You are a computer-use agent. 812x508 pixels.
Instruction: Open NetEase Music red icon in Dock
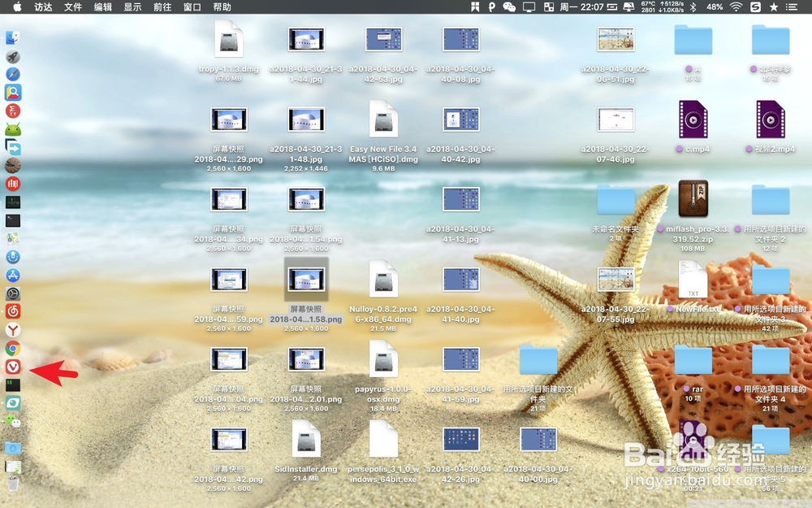click(x=13, y=311)
